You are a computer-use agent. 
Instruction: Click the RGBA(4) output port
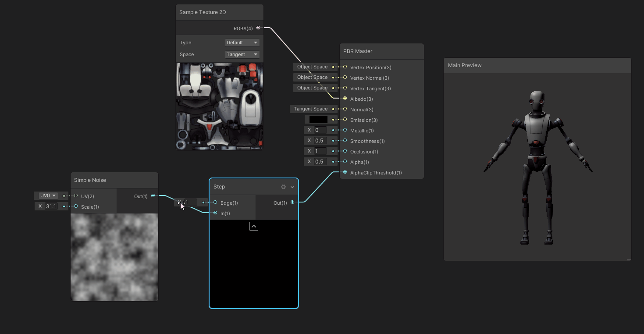pos(258,28)
